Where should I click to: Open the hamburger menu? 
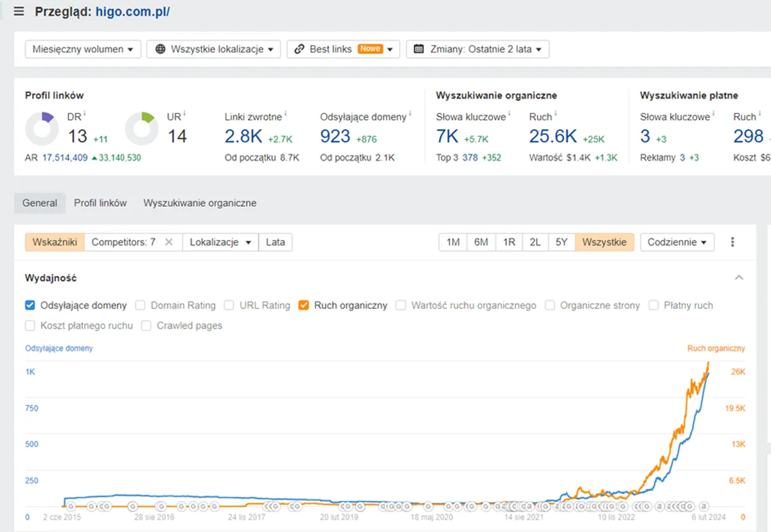[19, 12]
